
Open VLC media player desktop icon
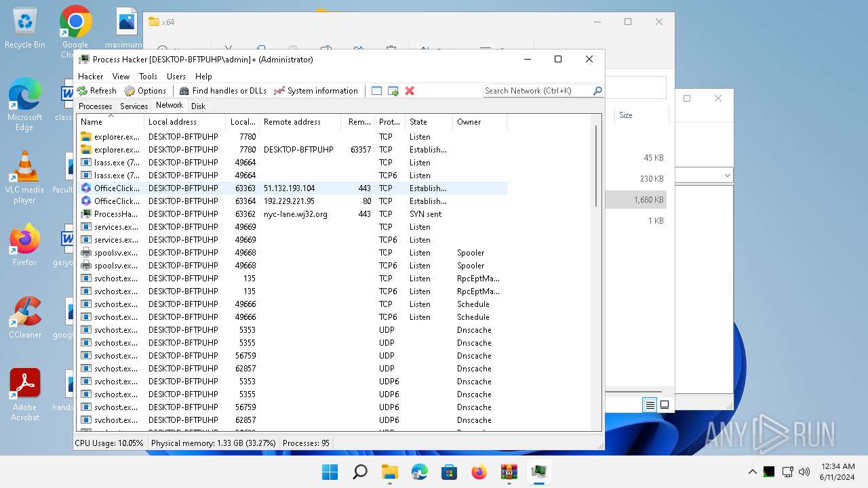25,178
